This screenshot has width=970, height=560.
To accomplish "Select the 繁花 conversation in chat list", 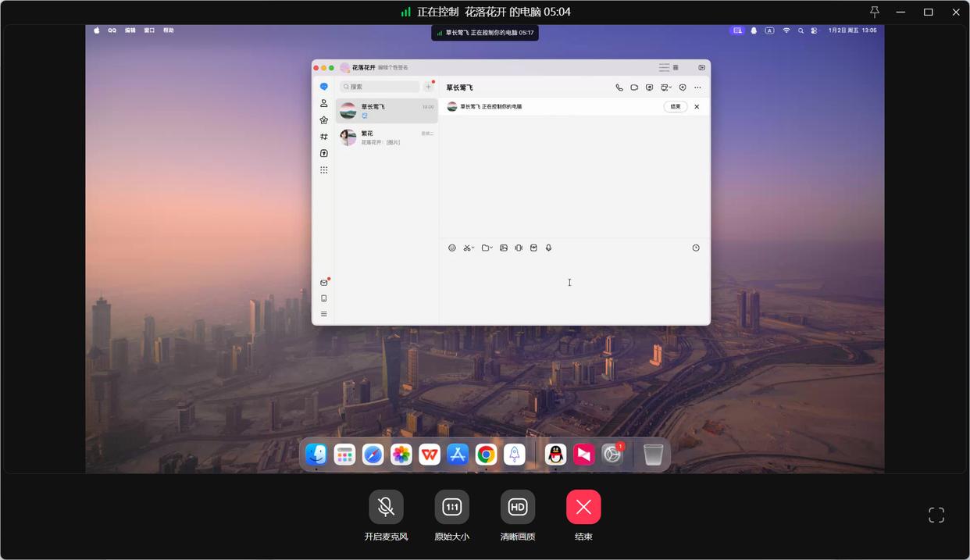I will point(387,137).
